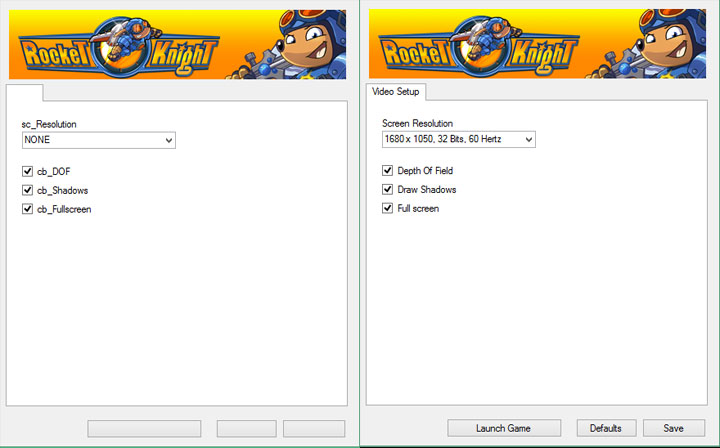Viewport: 720px width, 448px height.
Task: Toggle the Full screen checkbox
Action: tap(388, 208)
